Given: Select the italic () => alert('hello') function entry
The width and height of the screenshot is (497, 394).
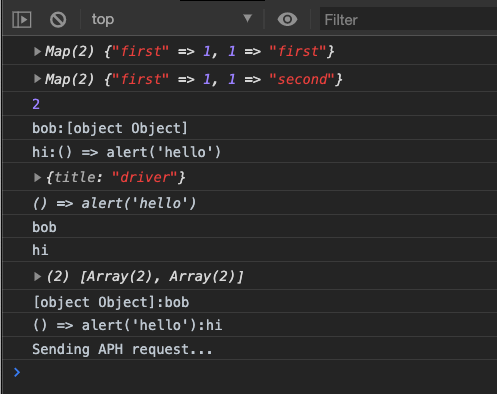Looking at the screenshot, I should [114, 203].
